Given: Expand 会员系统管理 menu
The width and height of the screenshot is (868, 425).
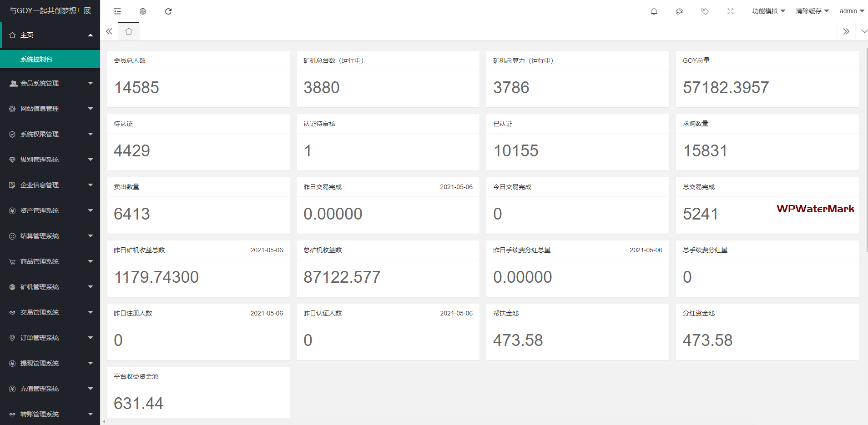Looking at the screenshot, I should 50,83.
